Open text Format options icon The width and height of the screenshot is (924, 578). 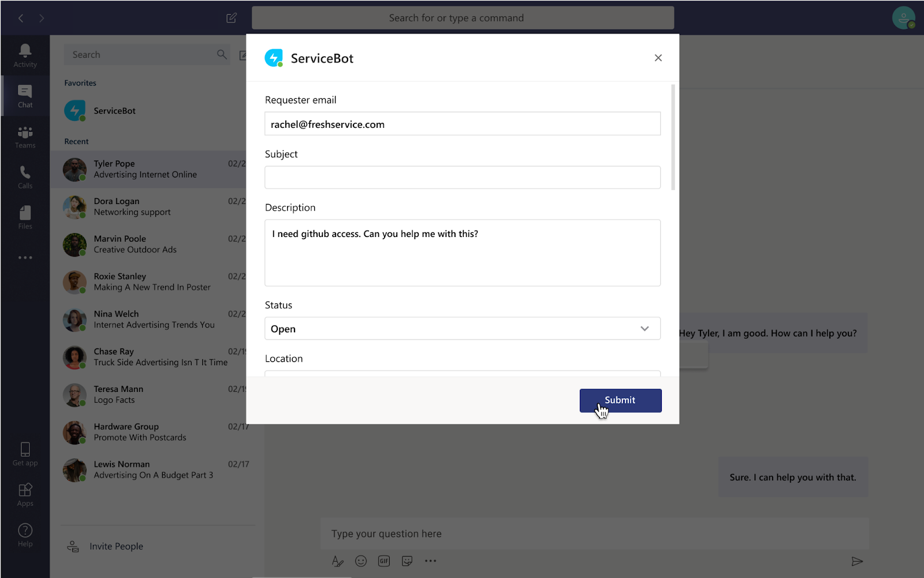338,561
